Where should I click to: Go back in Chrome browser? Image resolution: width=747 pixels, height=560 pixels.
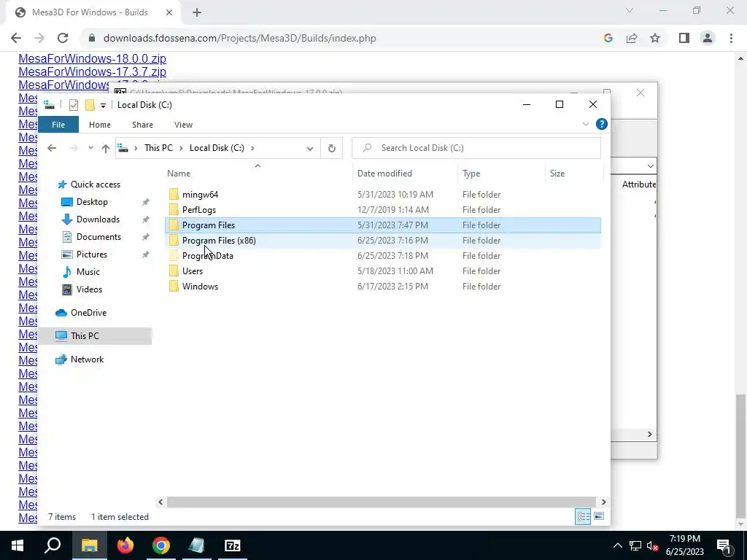(x=16, y=38)
